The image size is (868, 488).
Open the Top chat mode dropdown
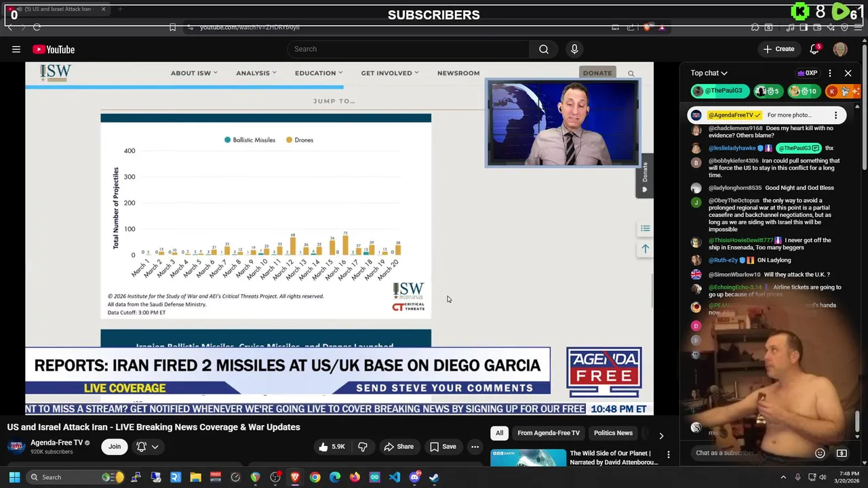709,73
